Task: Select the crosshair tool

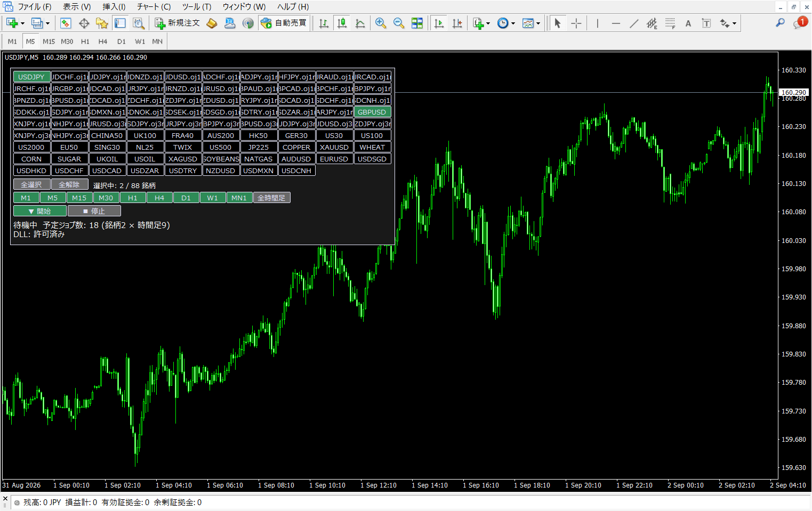Action: coord(576,23)
